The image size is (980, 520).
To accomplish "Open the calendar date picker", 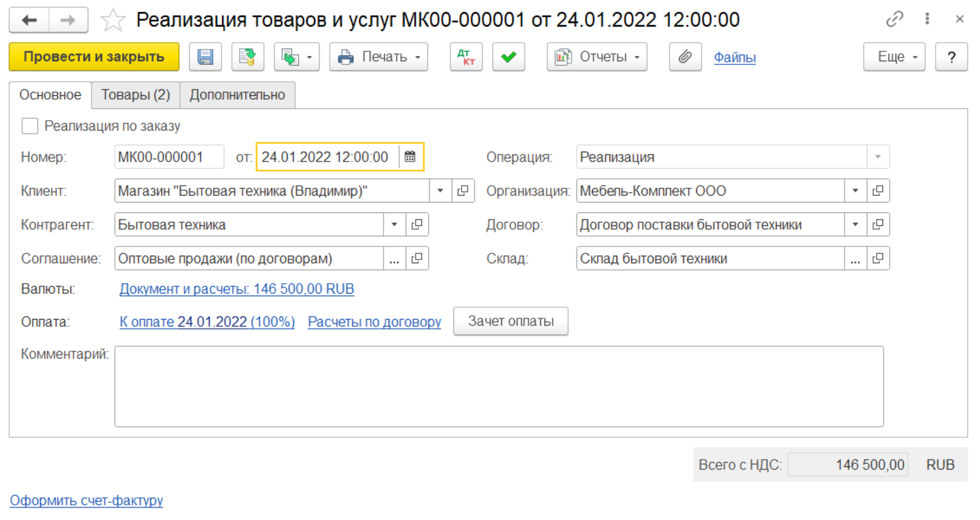I will tap(410, 157).
